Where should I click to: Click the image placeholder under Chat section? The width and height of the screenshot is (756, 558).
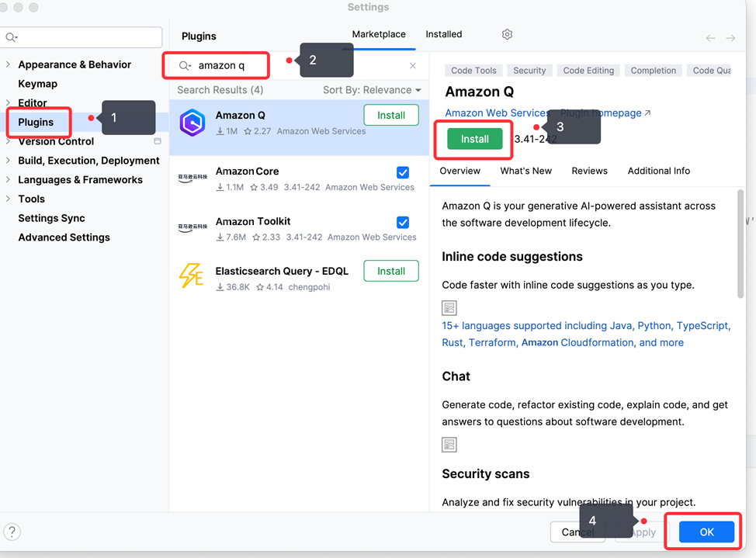pyautogui.click(x=449, y=444)
